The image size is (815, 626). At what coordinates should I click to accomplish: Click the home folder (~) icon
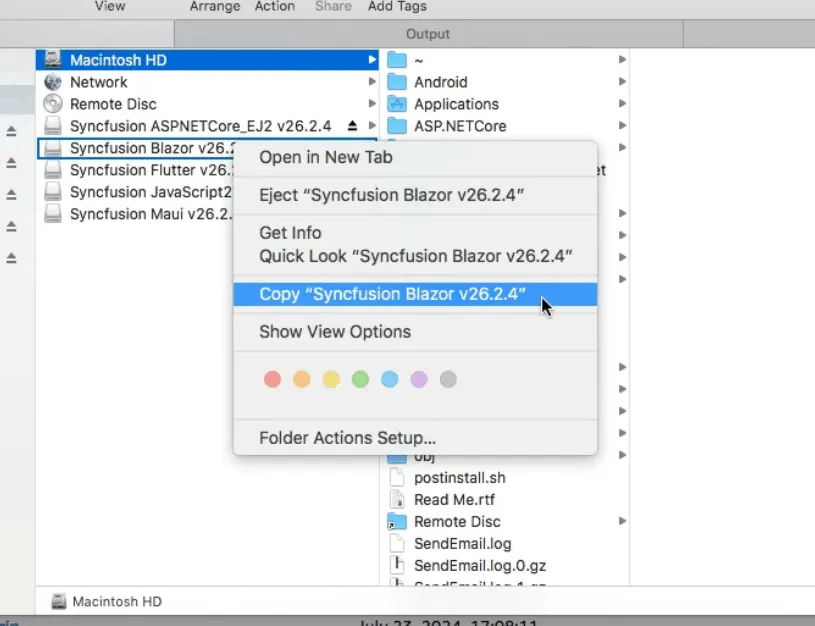point(399,60)
